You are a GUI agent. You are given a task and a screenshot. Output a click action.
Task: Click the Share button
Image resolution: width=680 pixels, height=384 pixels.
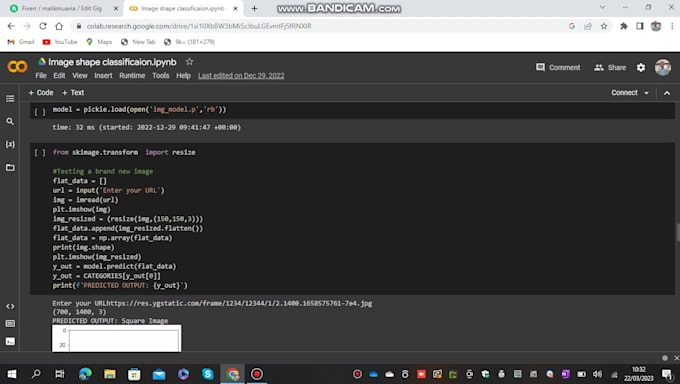tap(610, 67)
